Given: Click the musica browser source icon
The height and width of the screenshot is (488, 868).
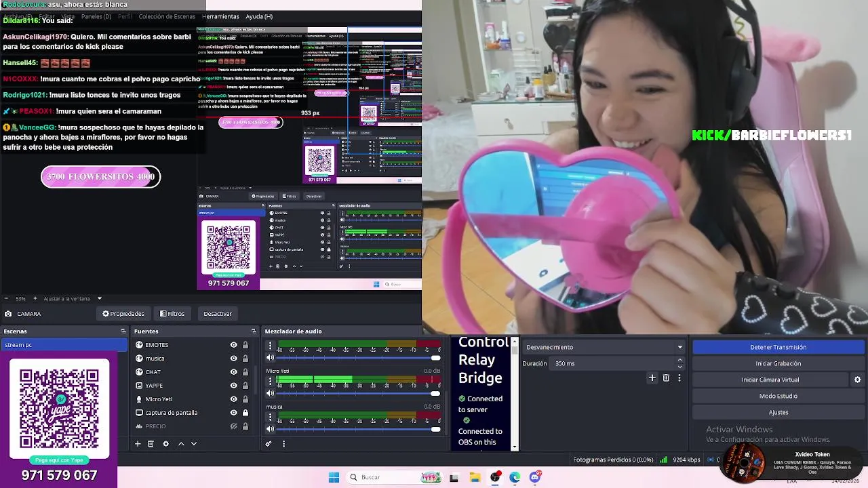Looking at the screenshot, I should [139, 359].
